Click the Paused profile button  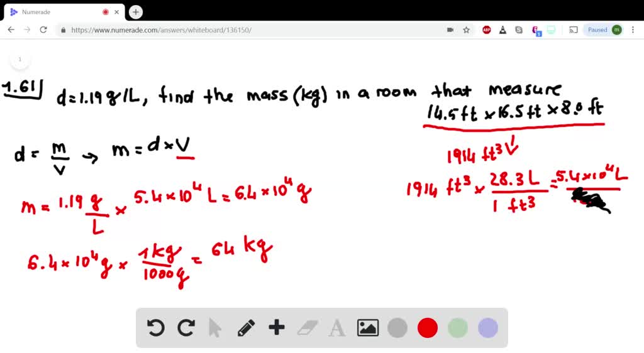(604, 30)
